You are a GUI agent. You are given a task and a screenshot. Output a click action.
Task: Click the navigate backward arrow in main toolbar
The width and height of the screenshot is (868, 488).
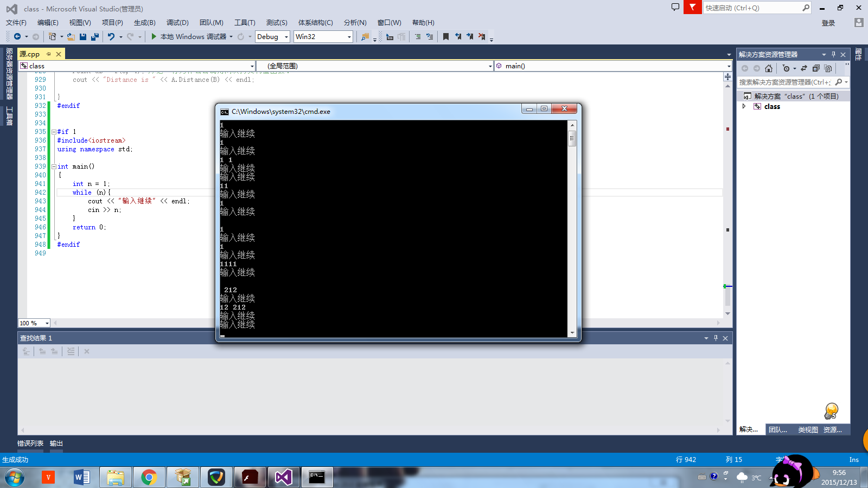click(x=17, y=36)
